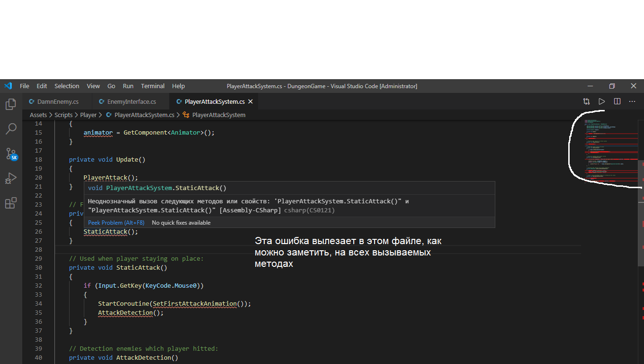Click Scripts in the breadcrumb path
Image resolution: width=644 pixels, height=364 pixels.
point(63,115)
